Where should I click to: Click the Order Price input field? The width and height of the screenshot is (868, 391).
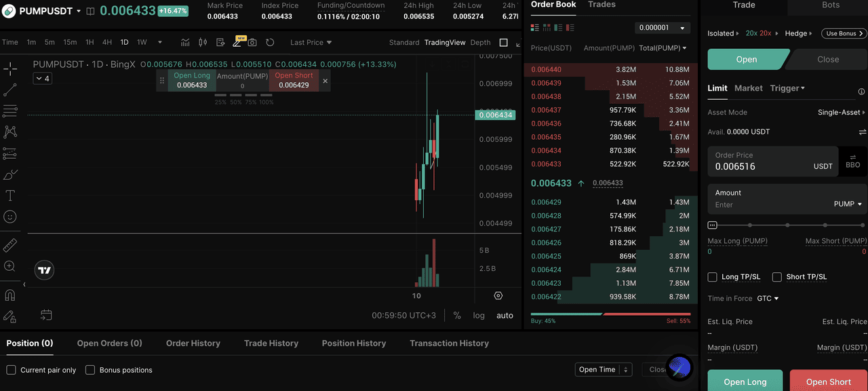pyautogui.click(x=773, y=161)
